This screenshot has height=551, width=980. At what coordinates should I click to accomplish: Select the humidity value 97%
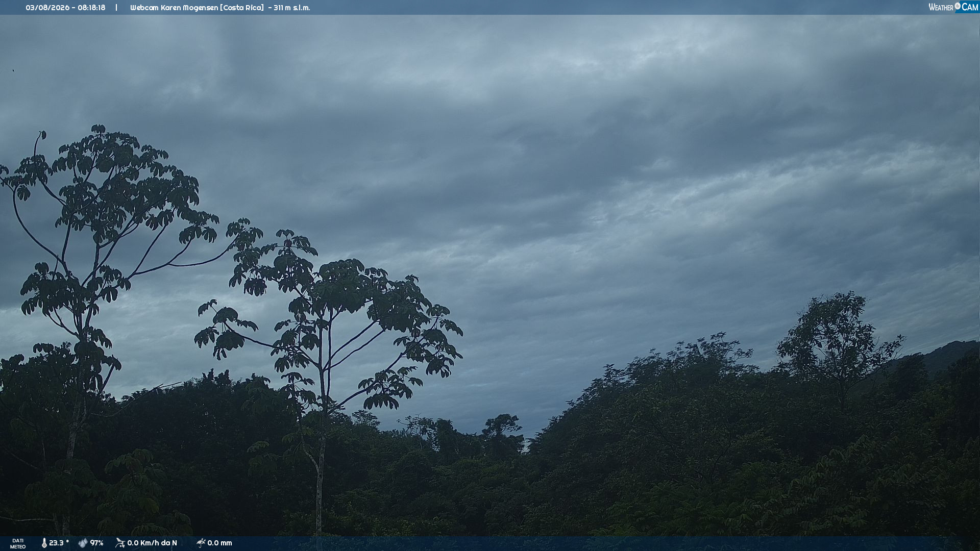coord(97,543)
